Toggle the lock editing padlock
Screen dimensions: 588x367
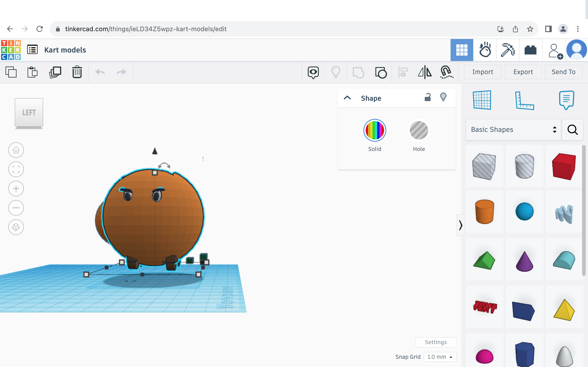[x=428, y=97]
